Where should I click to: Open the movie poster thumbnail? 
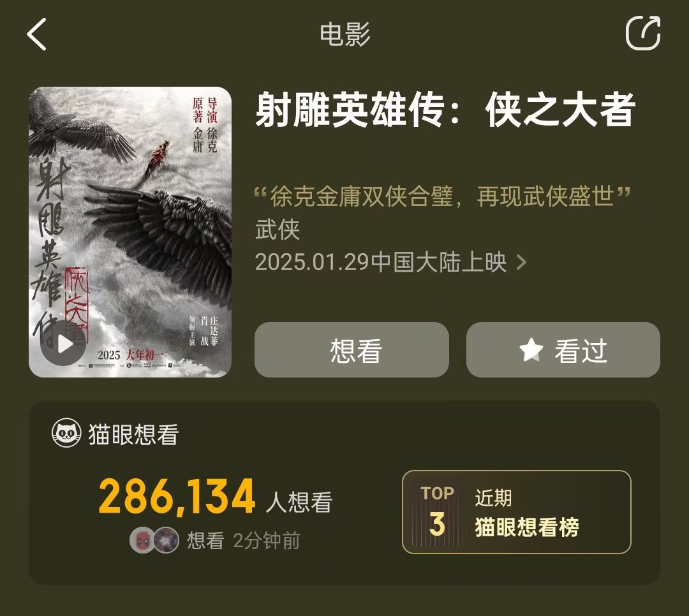point(130,232)
